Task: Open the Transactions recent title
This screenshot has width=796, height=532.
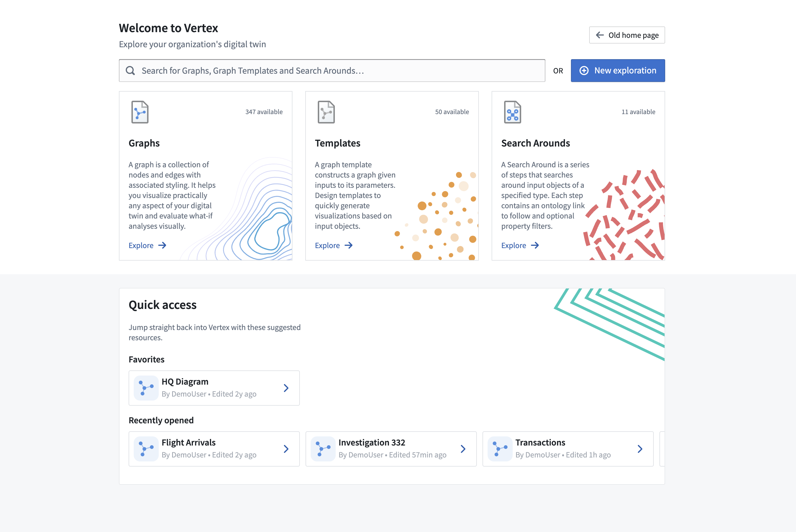Action: 540,442
